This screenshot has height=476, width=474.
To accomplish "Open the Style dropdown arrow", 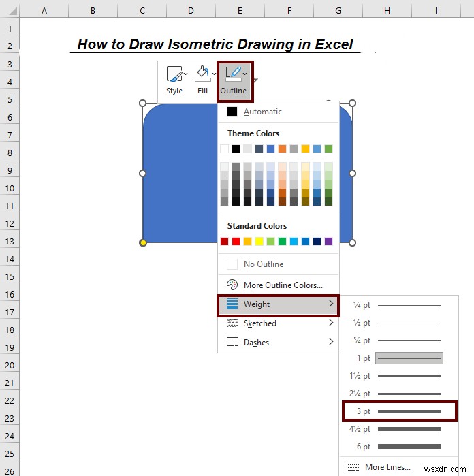I will click(x=186, y=74).
